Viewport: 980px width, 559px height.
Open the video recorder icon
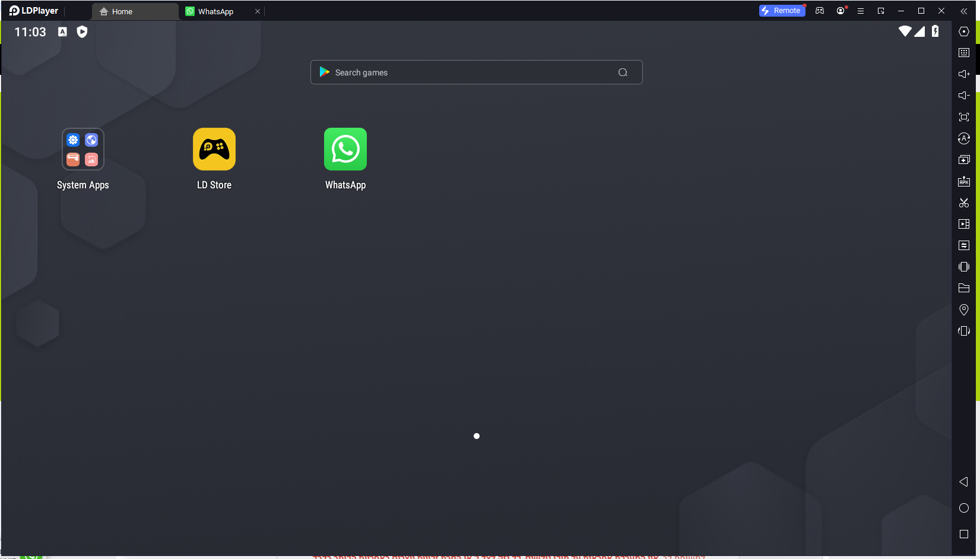click(964, 224)
